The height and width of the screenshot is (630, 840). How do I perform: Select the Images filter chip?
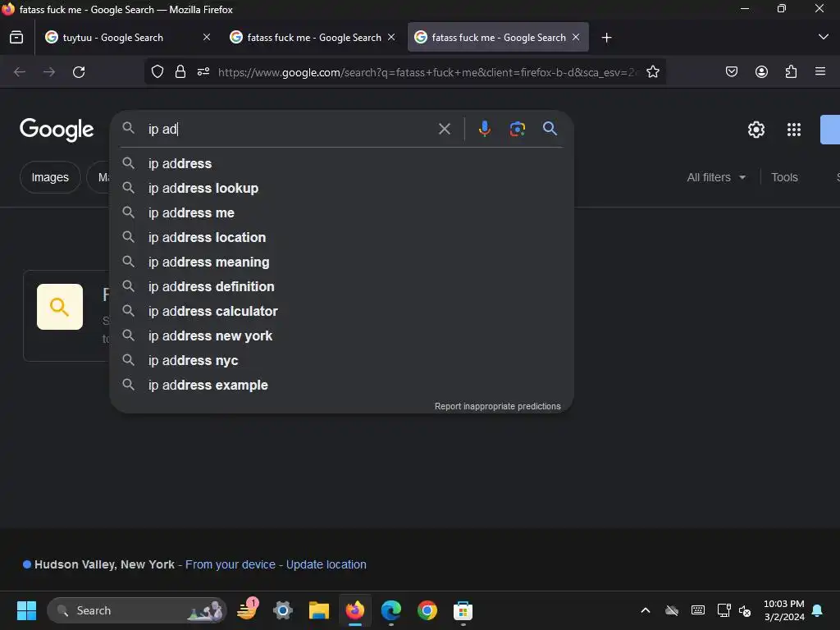[50, 177]
